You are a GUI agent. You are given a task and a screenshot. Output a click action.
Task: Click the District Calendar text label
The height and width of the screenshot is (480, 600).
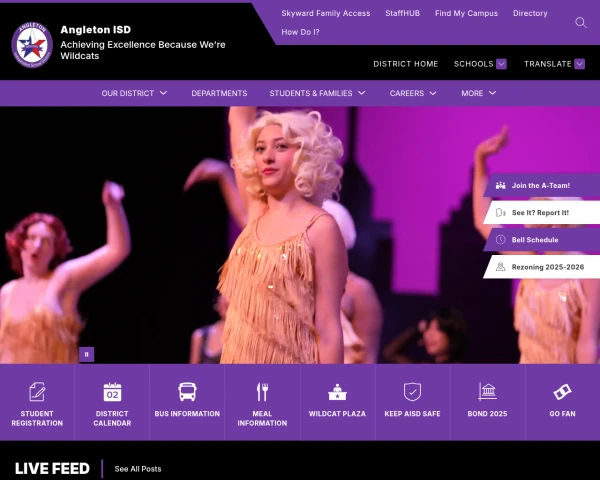(x=112, y=418)
